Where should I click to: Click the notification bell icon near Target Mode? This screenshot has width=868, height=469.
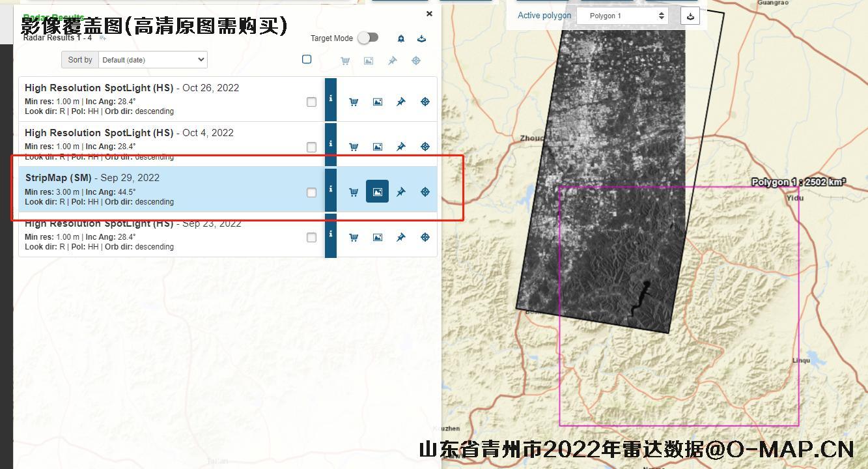401,38
